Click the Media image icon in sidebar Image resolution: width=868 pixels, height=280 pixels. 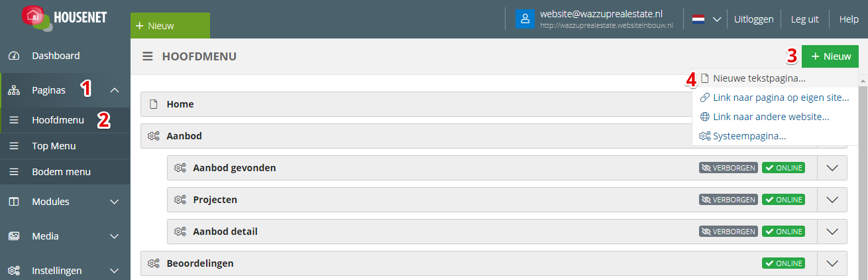[13, 236]
